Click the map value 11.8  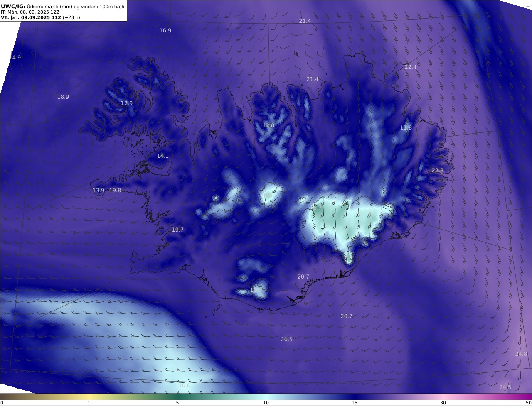406,127
